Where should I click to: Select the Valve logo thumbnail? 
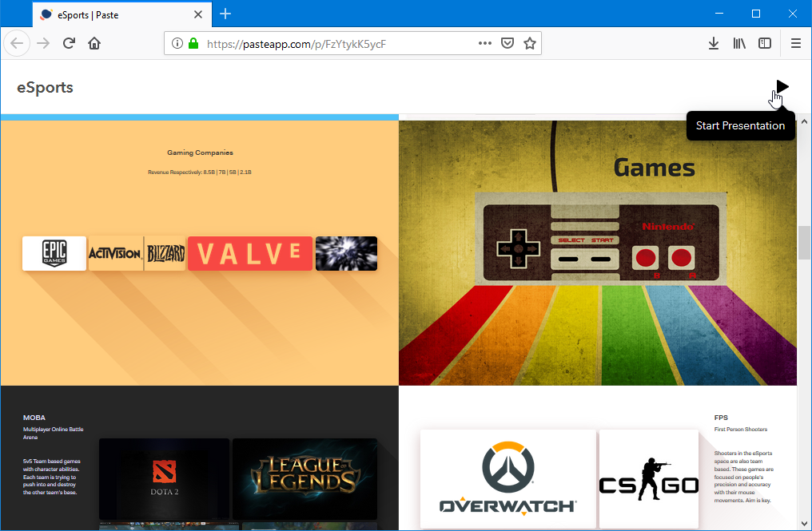point(249,253)
